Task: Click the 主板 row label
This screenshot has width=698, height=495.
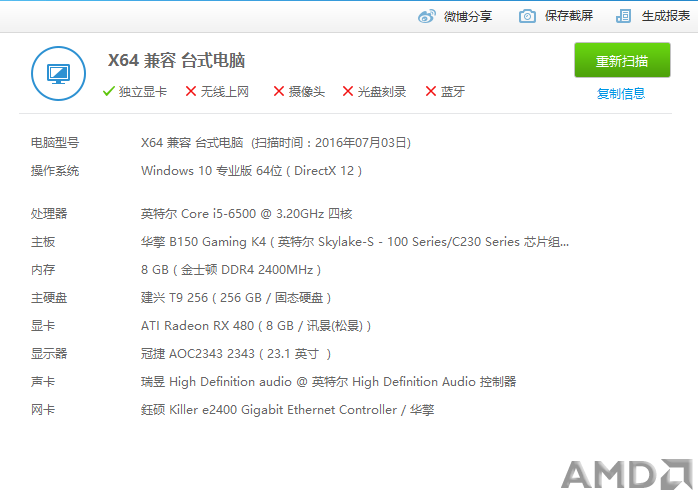Action: click(x=43, y=242)
